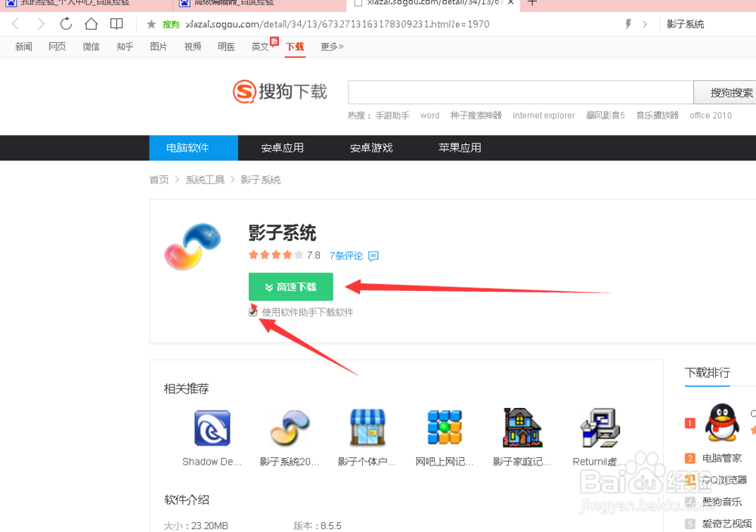
Task: Open the Returnil computer icon
Action: [600, 428]
